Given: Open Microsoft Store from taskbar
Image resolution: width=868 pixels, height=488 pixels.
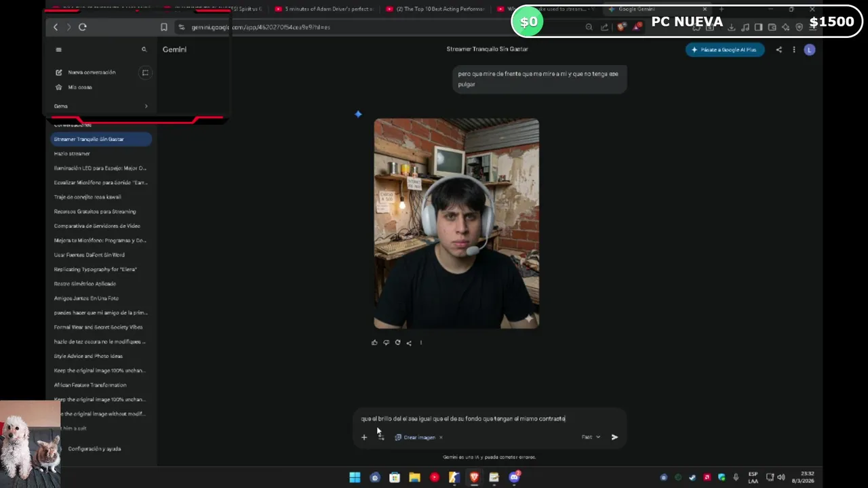Looking at the screenshot, I should tap(395, 477).
